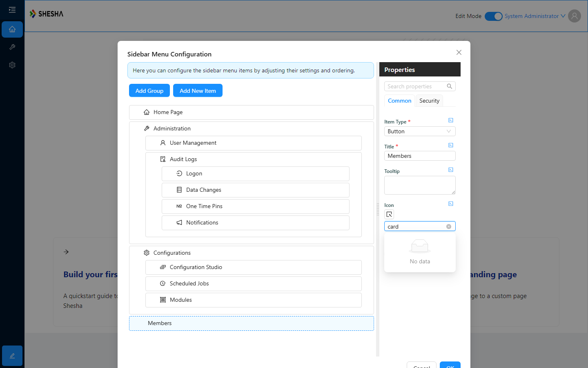Click the arrow icon on quickstart card
The height and width of the screenshot is (368, 588).
[x=66, y=252]
